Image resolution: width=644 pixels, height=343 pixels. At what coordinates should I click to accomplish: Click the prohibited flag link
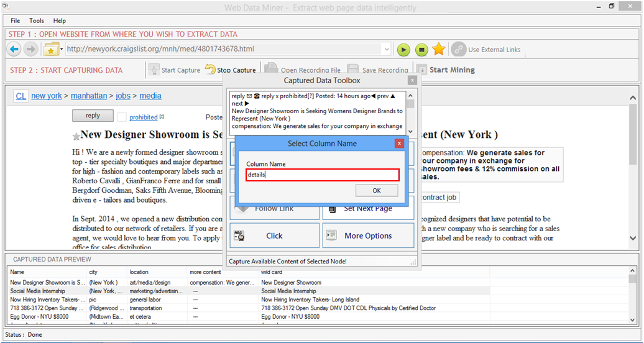coord(144,117)
